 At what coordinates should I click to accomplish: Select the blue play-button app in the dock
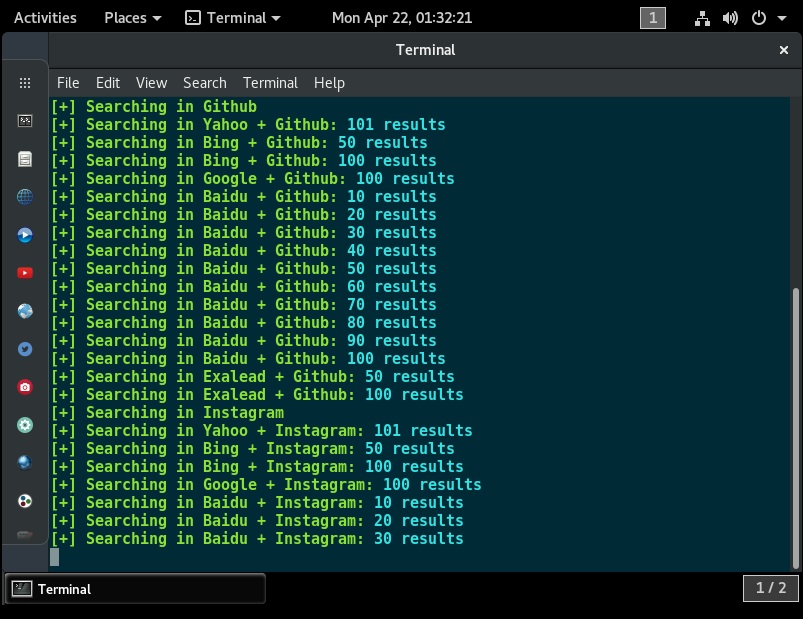coord(25,234)
